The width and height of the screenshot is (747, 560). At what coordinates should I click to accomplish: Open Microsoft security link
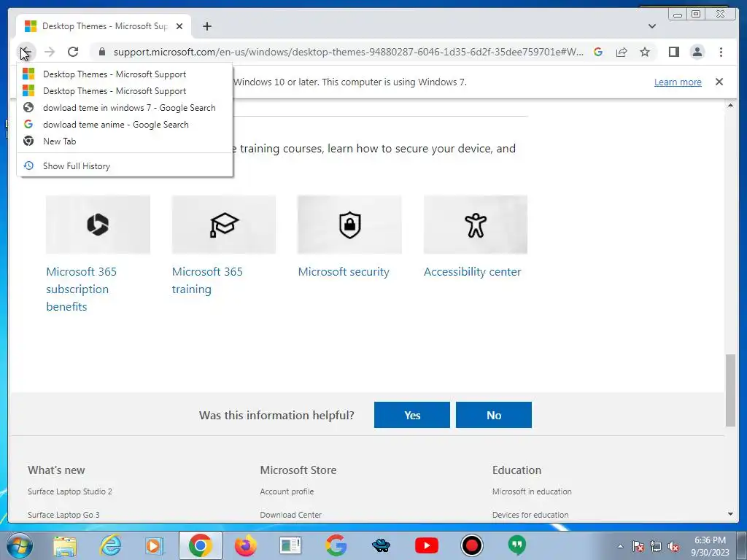point(344,272)
